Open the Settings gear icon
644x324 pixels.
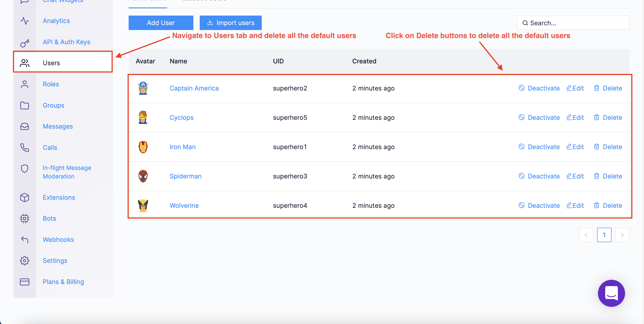pyautogui.click(x=25, y=261)
